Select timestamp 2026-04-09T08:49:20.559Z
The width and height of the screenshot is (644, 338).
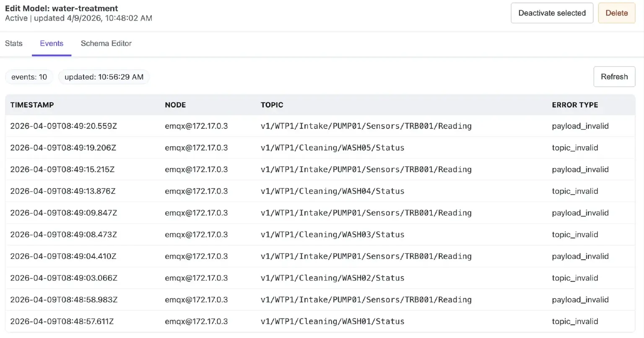point(64,126)
